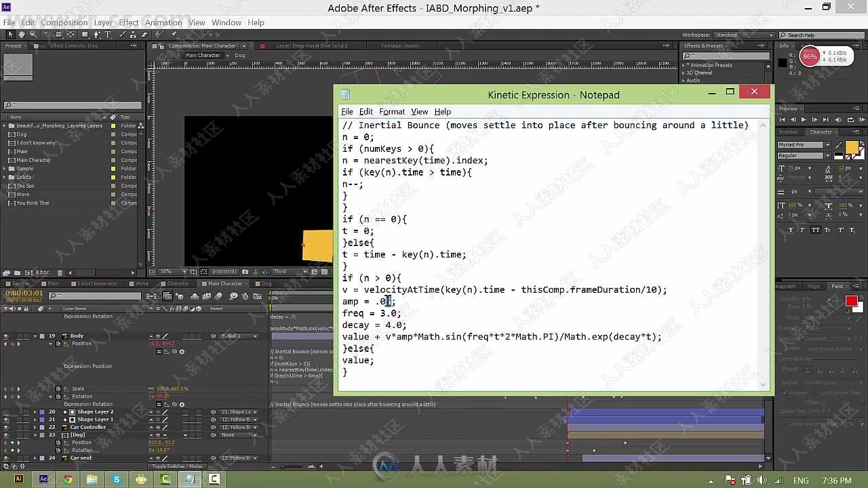Enable Superscript in Character panel
Image resolution: width=868 pixels, height=488 pixels.
841,230
